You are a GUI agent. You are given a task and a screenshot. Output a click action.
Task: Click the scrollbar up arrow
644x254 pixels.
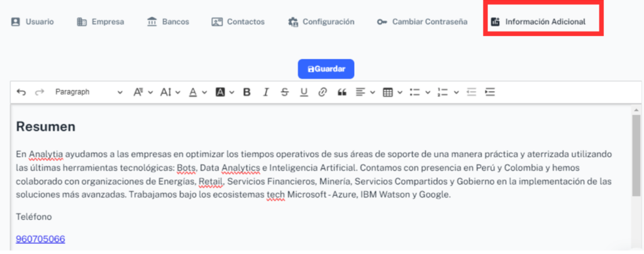point(636,110)
